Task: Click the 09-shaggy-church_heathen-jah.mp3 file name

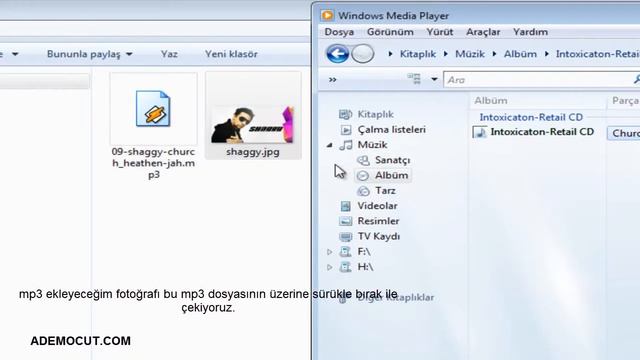Action: tap(153, 163)
